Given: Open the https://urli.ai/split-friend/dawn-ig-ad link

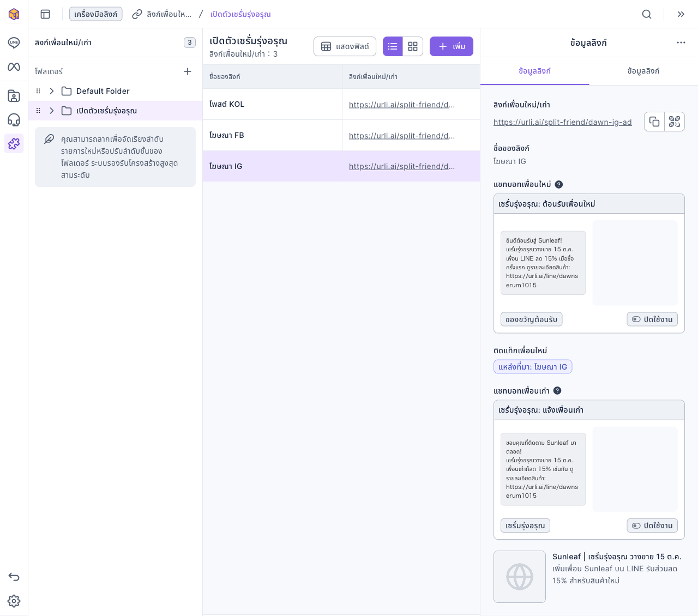Looking at the screenshot, I should click(563, 122).
